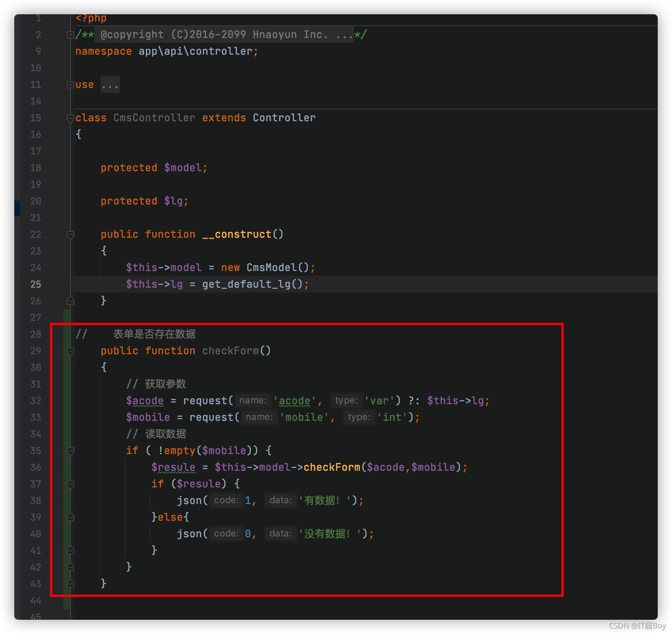Click the 'mobile' string literal
This screenshot has width=672, height=634.
[x=304, y=418]
